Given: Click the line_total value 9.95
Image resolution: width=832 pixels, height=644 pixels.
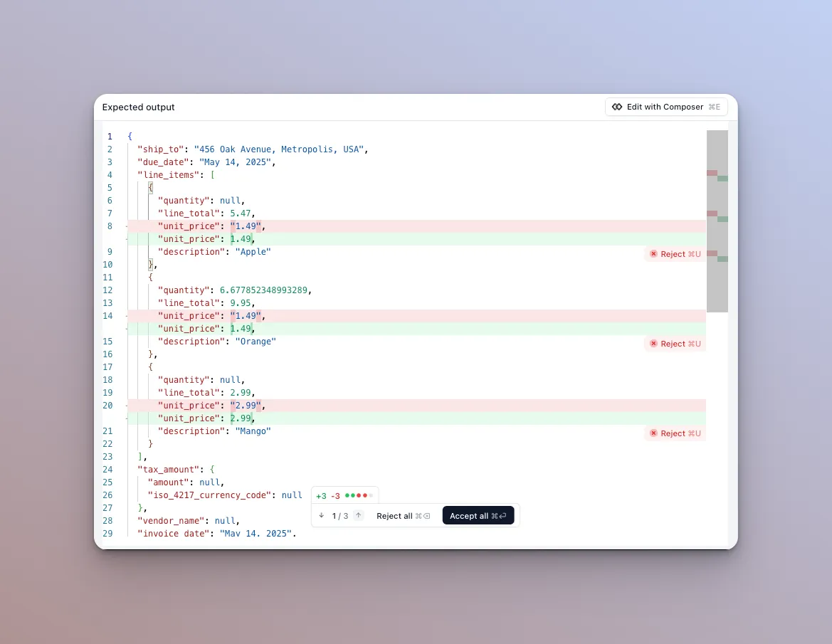Looking at the screenshot, I should [241, 303].
